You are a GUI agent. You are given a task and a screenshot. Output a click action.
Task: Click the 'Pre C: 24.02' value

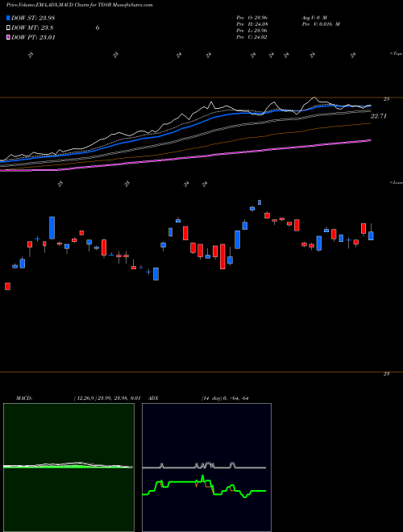point(251,37)
